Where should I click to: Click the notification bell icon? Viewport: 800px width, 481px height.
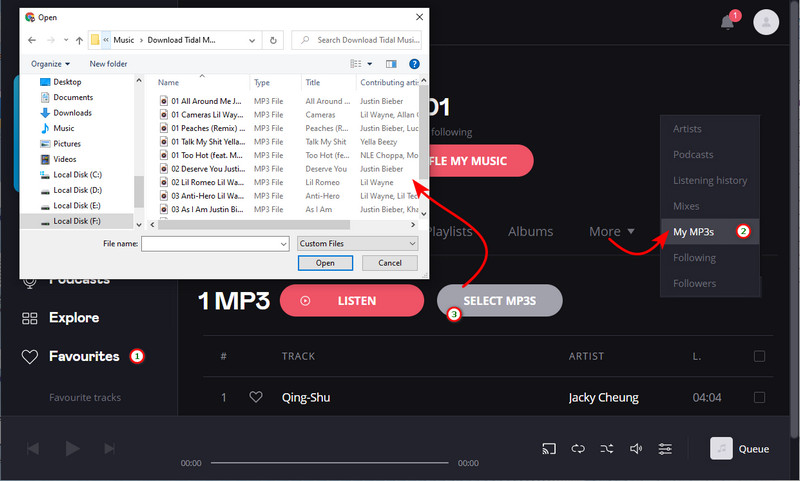coord(727,22)
